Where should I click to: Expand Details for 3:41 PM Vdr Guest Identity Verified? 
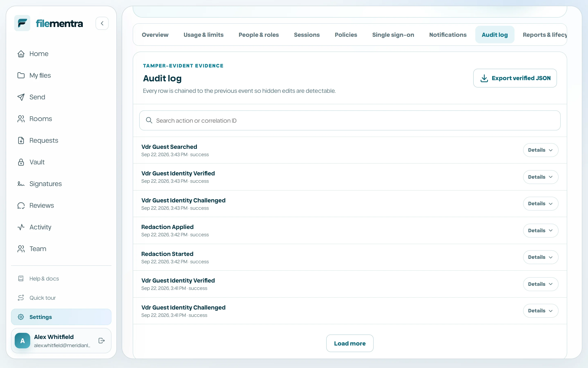pyautogui.click(x=541, y=284)
